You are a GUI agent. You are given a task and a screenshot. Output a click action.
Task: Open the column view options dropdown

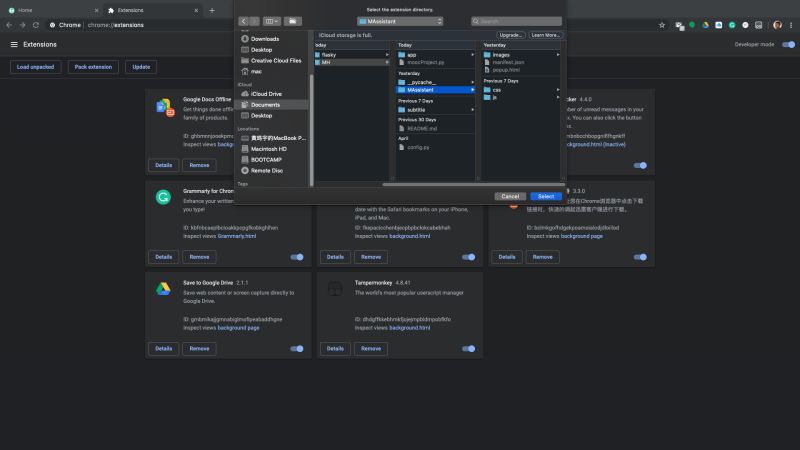click(271, 21)
